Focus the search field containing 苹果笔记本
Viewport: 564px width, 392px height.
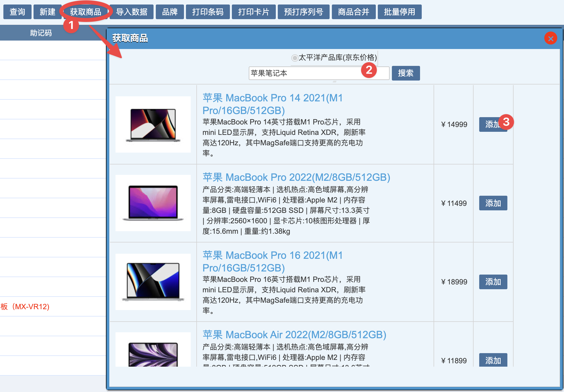(x=319, y=73)
